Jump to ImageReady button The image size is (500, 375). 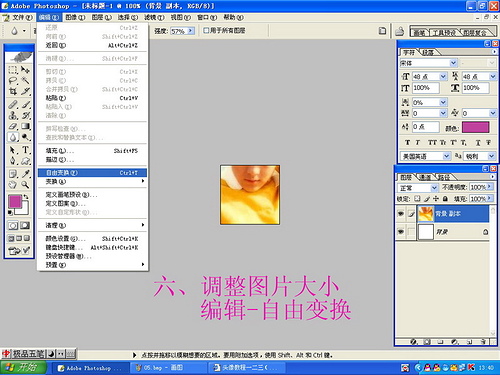pyautogui.click(x=19, y=250)
